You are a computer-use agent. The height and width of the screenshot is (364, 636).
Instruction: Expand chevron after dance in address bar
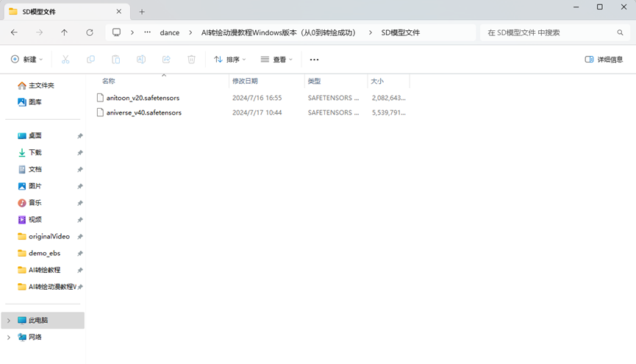click(190, 32)
